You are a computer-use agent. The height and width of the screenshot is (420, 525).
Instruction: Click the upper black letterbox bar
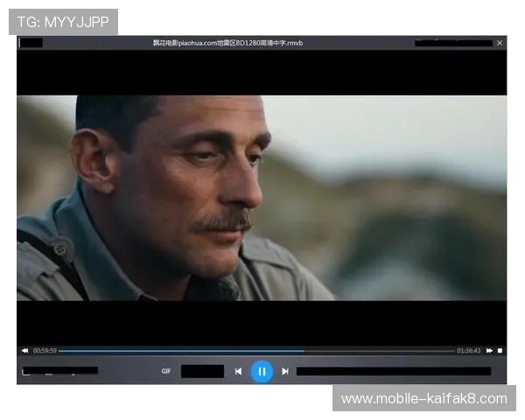(261, 72)
